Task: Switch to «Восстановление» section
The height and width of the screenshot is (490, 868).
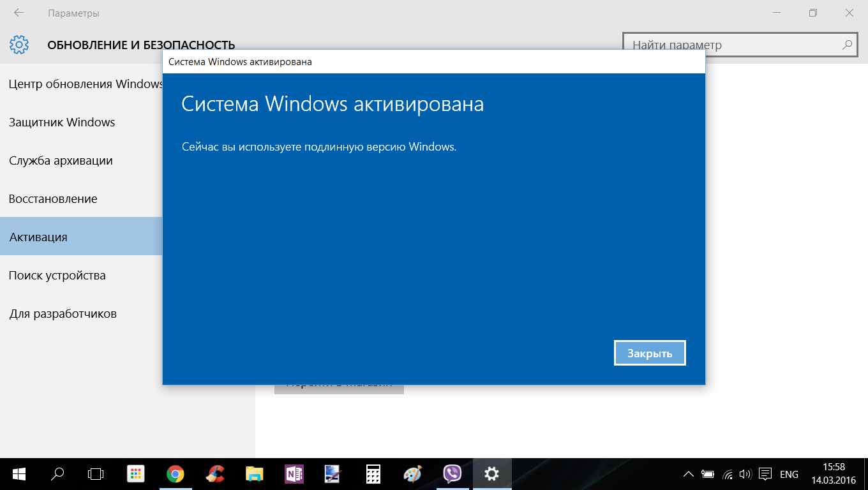Action: coord(53,198)
